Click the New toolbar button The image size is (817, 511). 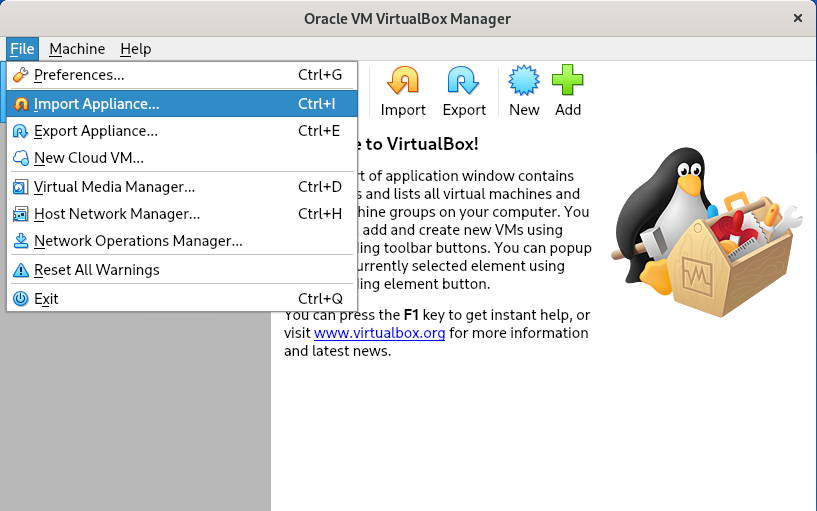pyautogui.click(x=524, y=91)
